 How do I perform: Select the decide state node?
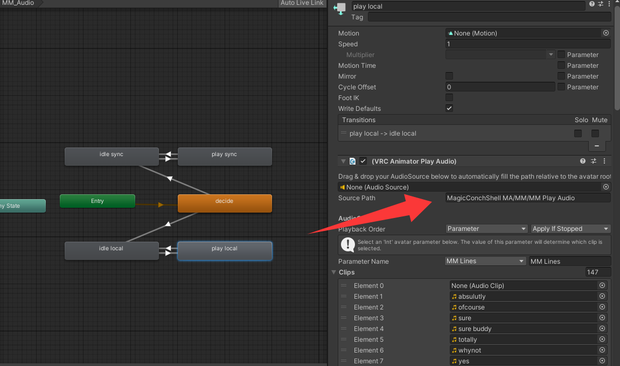coord(225,203)
